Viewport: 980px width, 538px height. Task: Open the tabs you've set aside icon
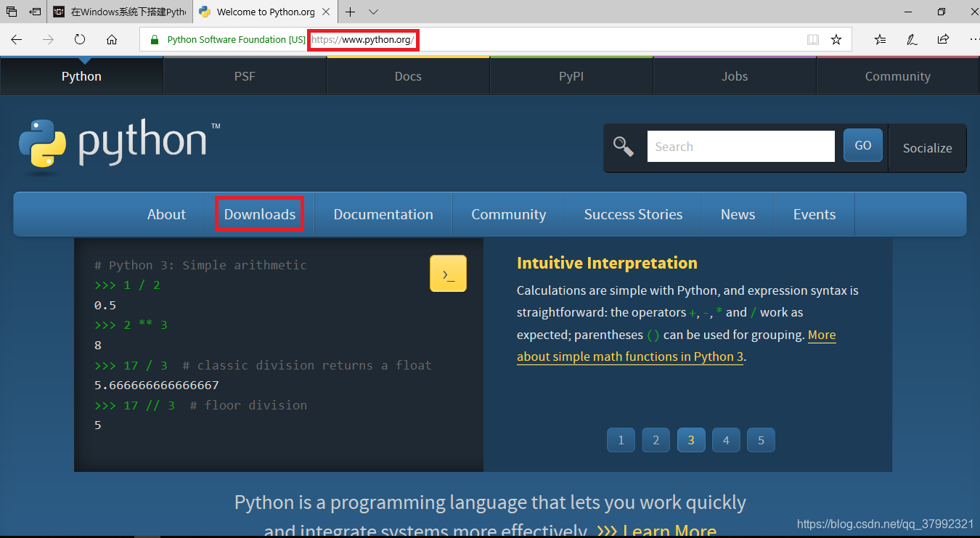pyautogui.click(x=12, y=12)
